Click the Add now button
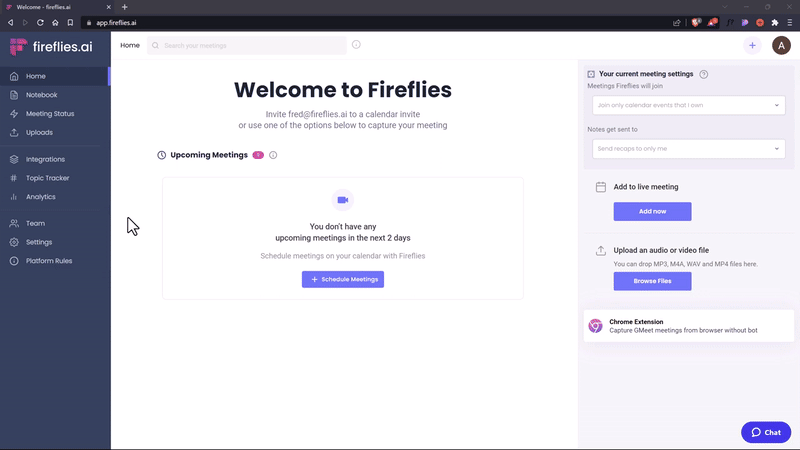The height and width of the screenshot is (450, 800). pyautogui.click(x=652, y=211)
